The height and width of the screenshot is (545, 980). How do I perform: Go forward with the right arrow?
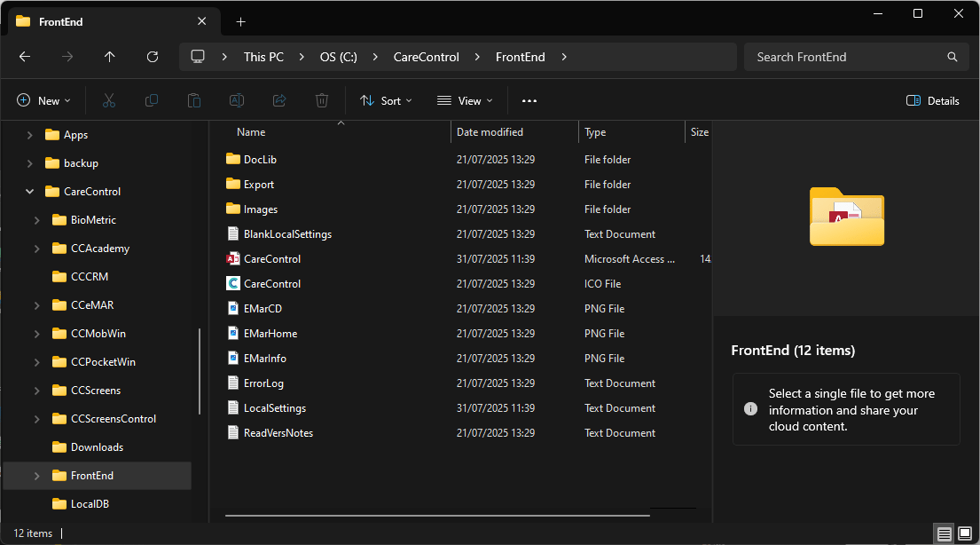tap(67, 57)
